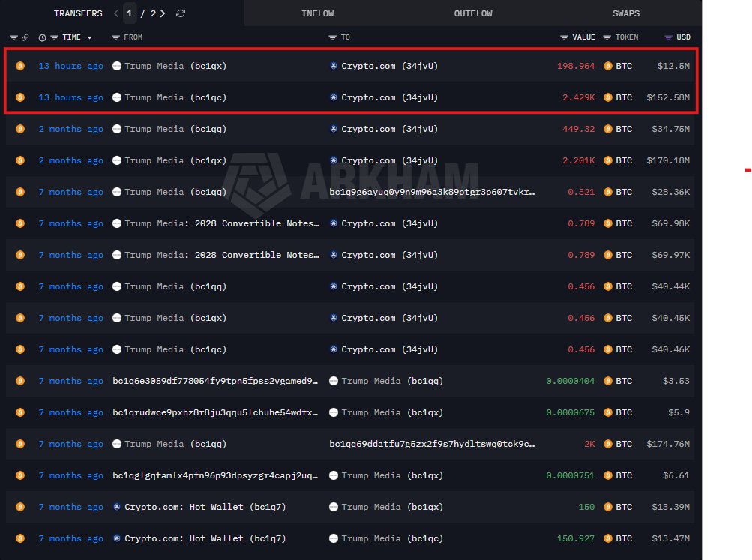This screenshot has height=560, width=752.
Task: Open Trump Media (bc1qx) recipient of 150 BTC
Action: [386, 507]
